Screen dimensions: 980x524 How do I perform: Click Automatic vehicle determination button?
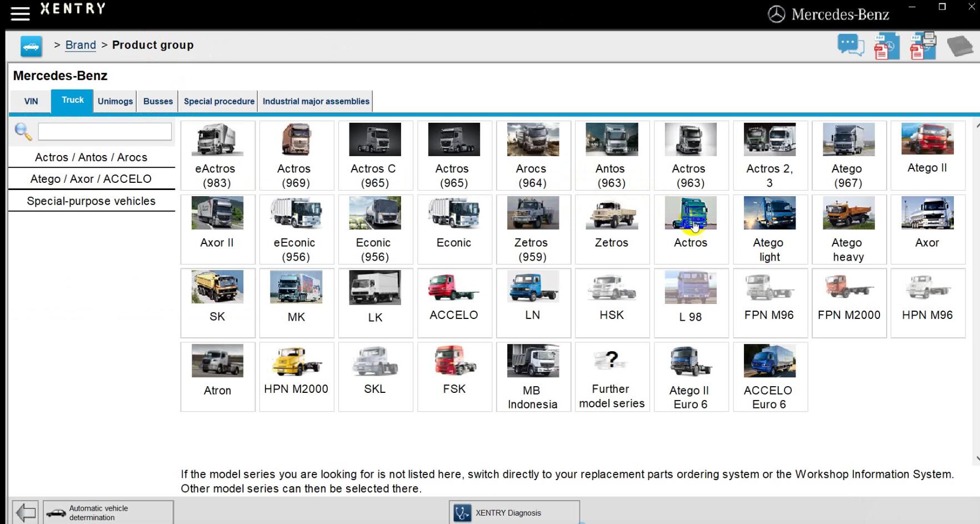point(108,512)
